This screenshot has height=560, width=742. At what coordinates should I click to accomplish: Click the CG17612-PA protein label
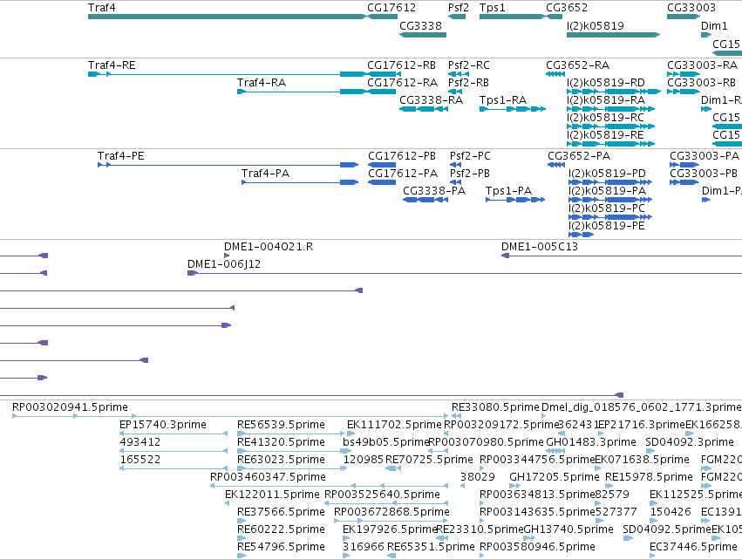point(403,174)
